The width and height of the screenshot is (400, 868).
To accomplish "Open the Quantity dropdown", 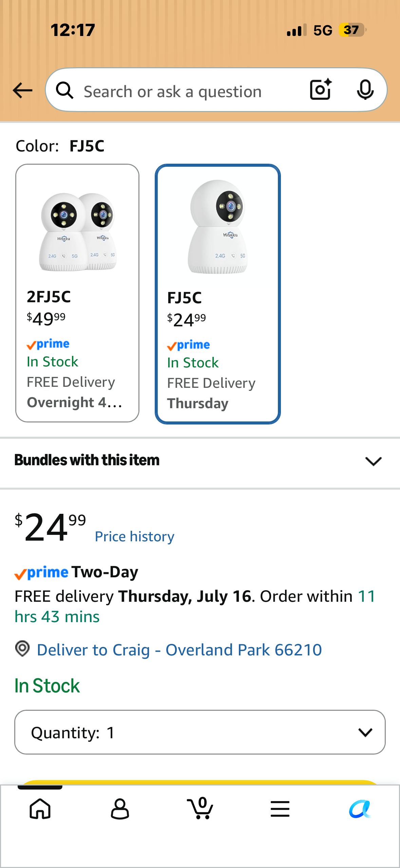I will (x=200, y=732).
